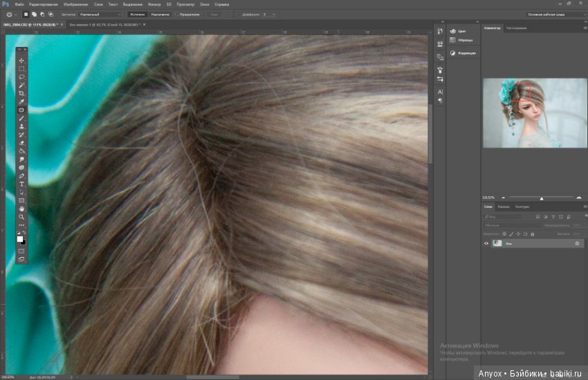Choose the Hand tool
This screenshot has height=380, width=588.
(x=21, y=209)
